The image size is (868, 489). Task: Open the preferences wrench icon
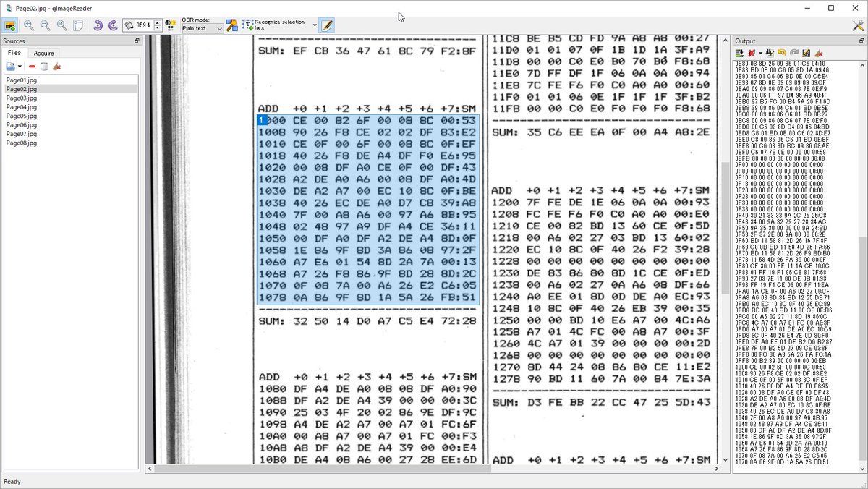858,25
